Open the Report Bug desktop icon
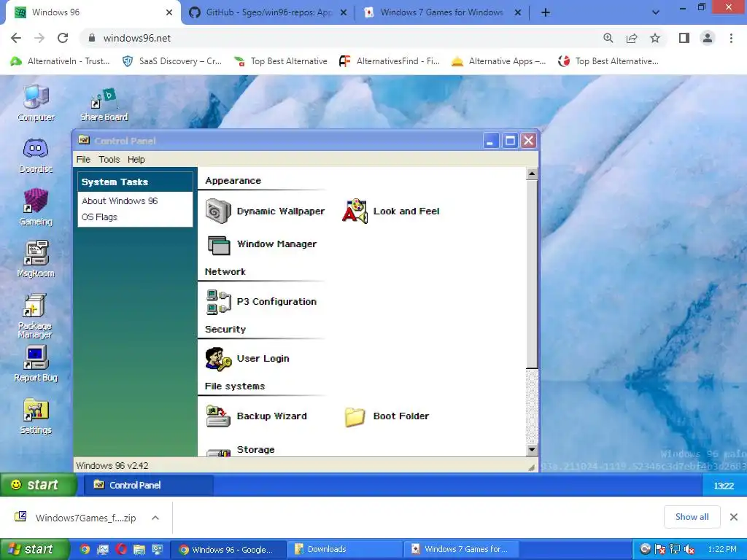 click(x=36, y=365)
